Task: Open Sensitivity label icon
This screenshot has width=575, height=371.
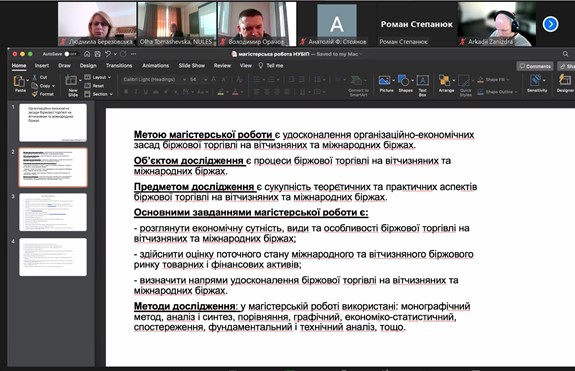Action: click(535, 80)
